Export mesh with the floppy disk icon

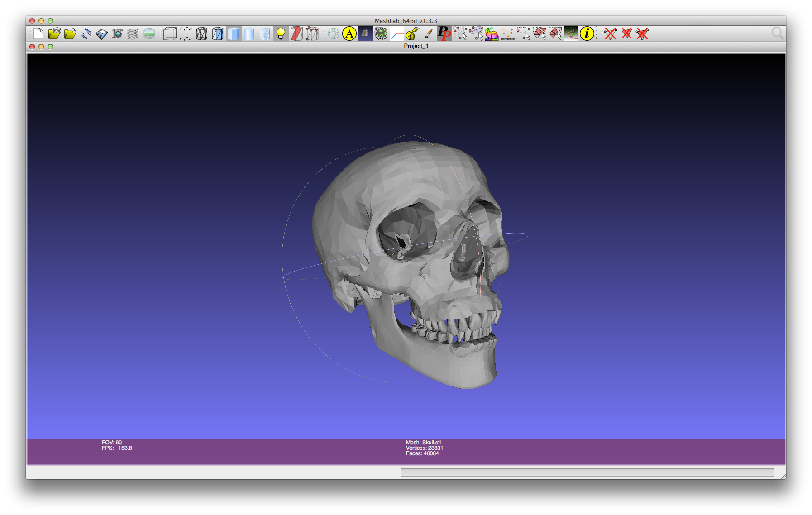101,34
